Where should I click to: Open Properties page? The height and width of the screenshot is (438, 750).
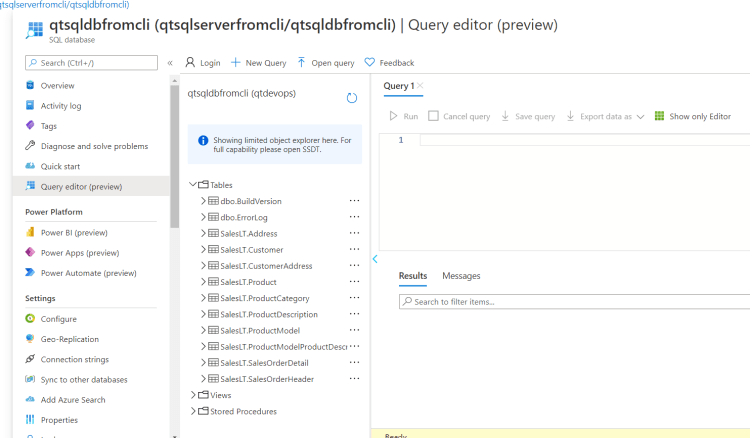51,419
